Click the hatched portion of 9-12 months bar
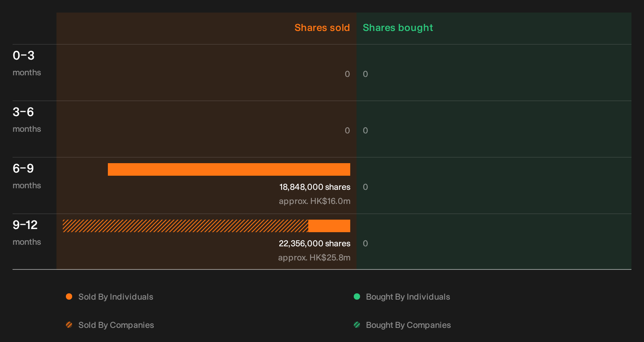This screenshot has height=342, width=644. point(186,226)
